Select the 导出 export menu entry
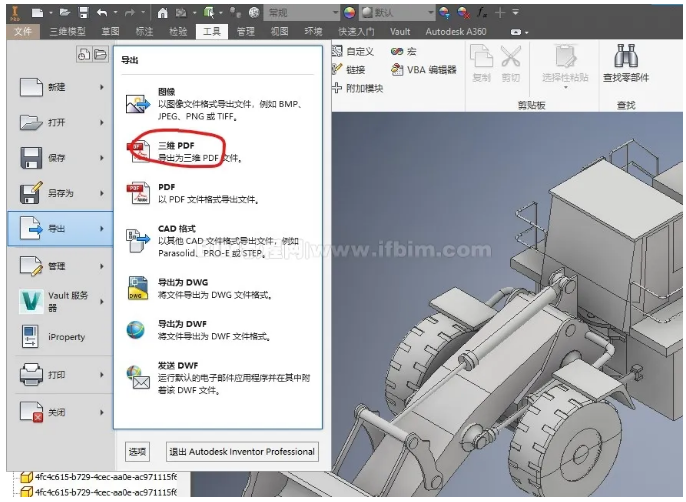Viewport: 686px width, 502px height. click(x=60, y=228)
